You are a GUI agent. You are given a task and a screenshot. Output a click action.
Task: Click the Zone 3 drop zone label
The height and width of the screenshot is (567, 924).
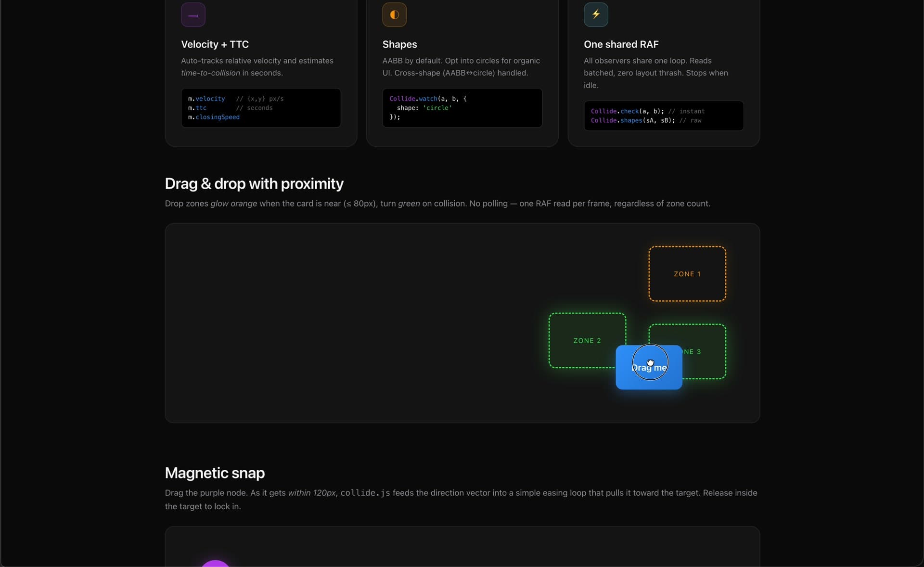[693, 352]
